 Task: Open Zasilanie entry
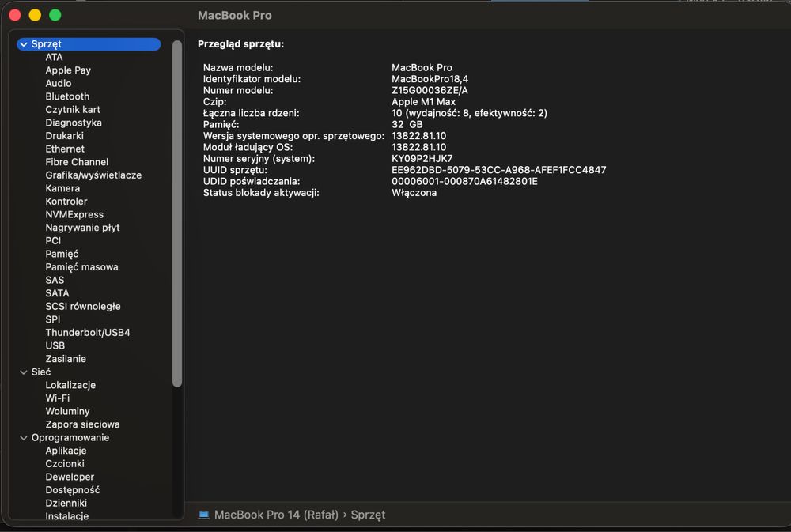(66, 359)
